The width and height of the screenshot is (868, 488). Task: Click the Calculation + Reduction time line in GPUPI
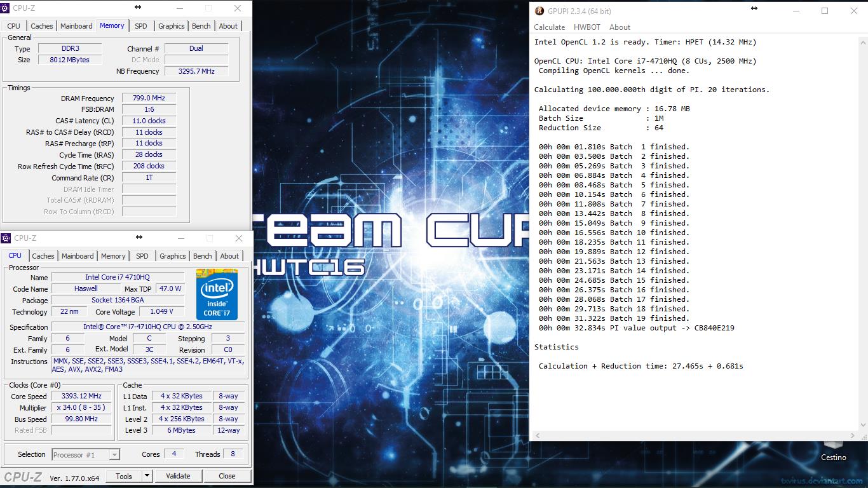pos(641,366)
